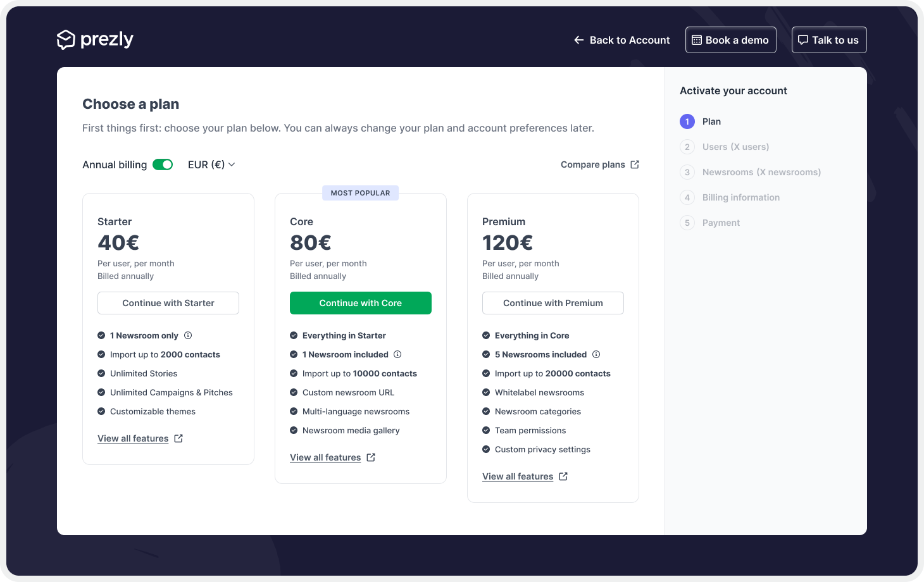Click external link icon in Core's View all features

point(371,457)
